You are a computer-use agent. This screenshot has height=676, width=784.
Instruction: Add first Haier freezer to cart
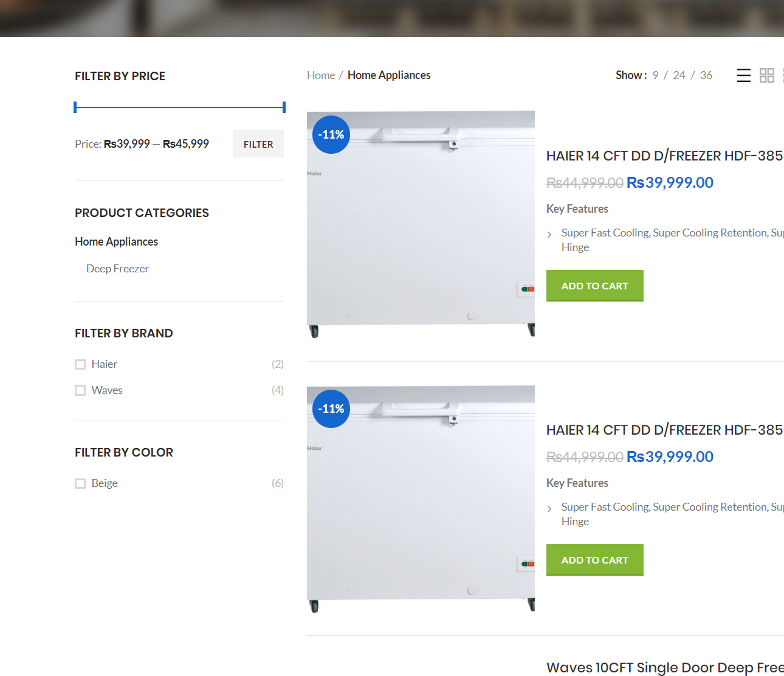(594, 286)
